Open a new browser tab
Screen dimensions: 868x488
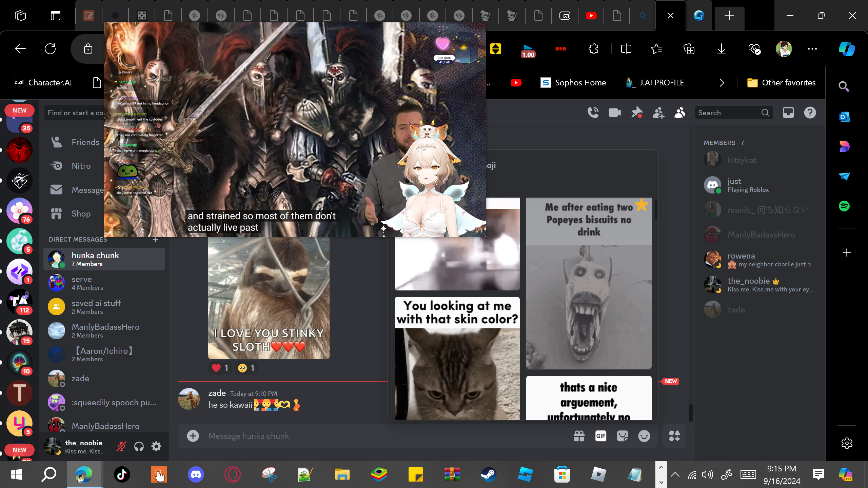729,16
